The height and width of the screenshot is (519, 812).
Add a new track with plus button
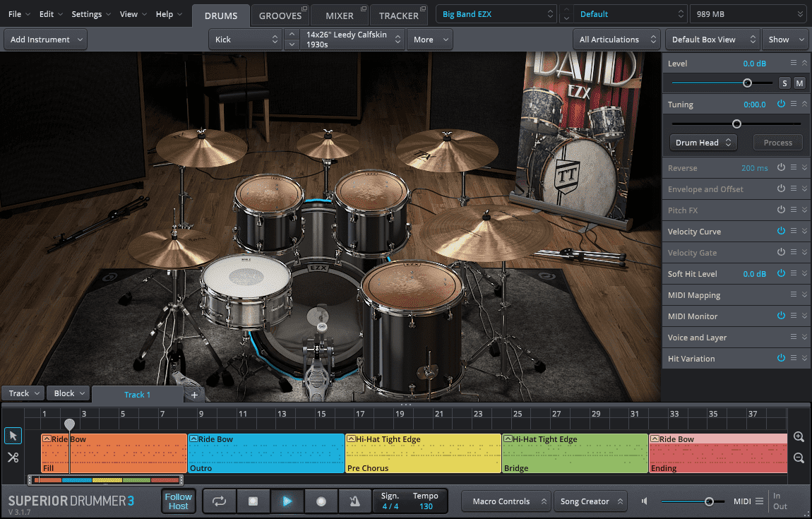(x=195, y=395)
